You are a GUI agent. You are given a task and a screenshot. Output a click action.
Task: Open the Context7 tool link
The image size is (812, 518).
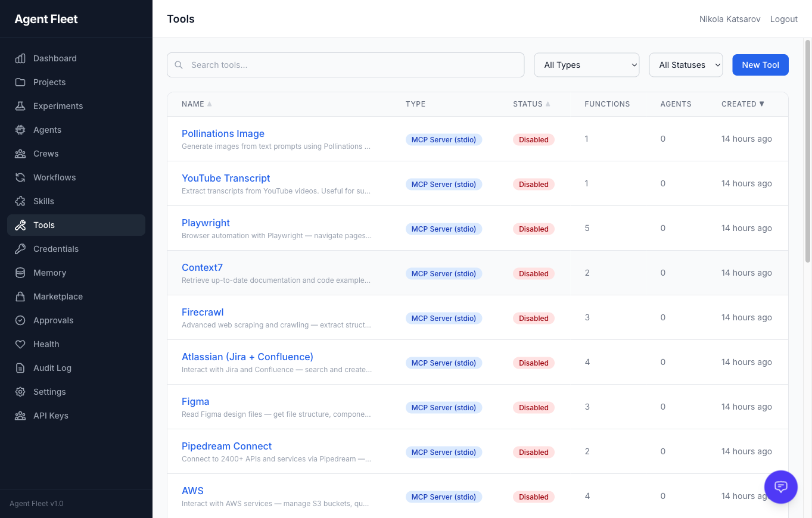click(202, 267)
